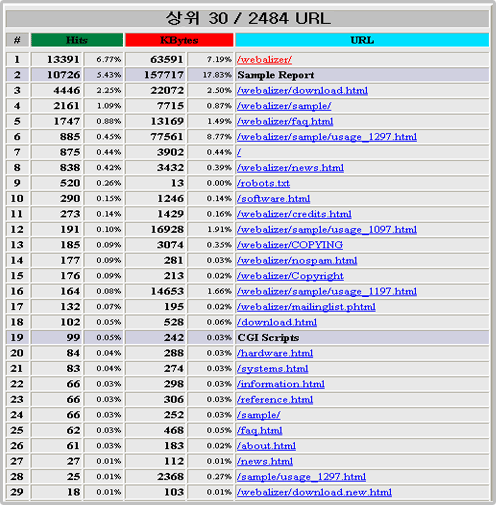496x505 pixels.
Task: Open the /webalizer/COPYING link
Action: pyautogui.click(x=290, y=245)
